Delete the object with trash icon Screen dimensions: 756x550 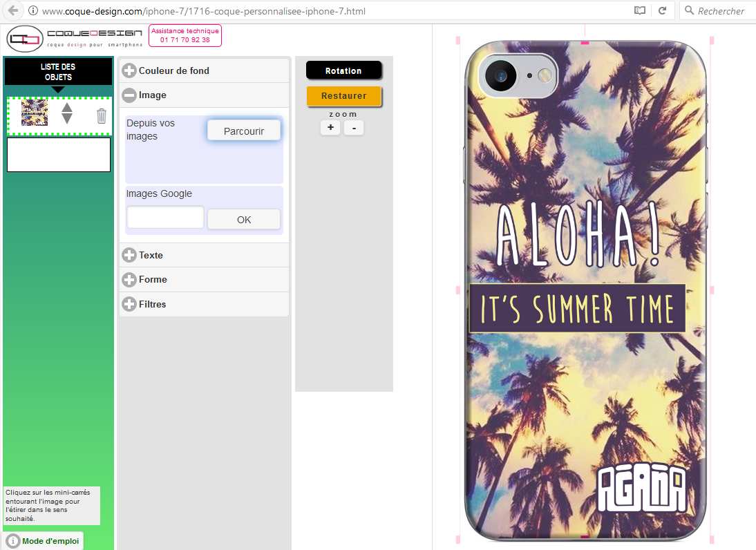pyautogui.click(x=102, y=115)
